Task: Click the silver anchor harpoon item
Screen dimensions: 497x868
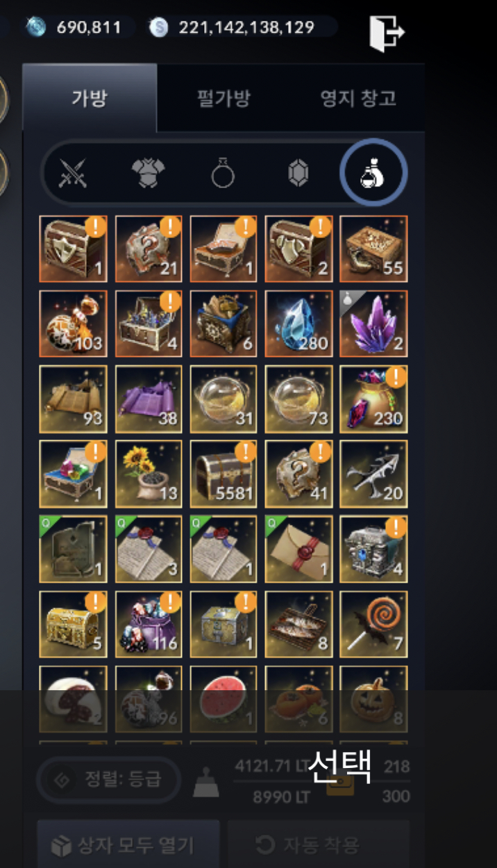Action: 373,474
